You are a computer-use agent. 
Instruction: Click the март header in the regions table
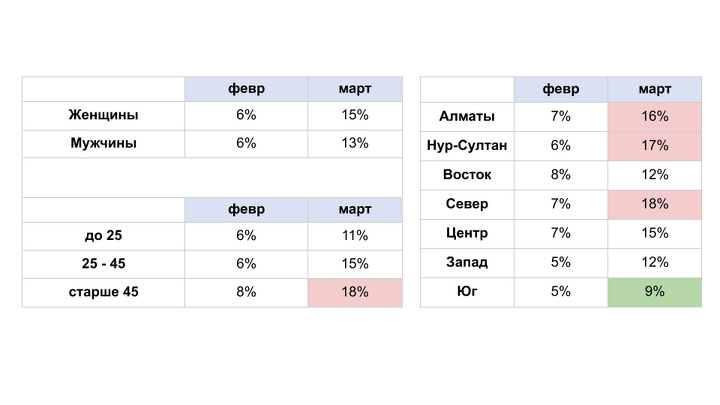655,89
